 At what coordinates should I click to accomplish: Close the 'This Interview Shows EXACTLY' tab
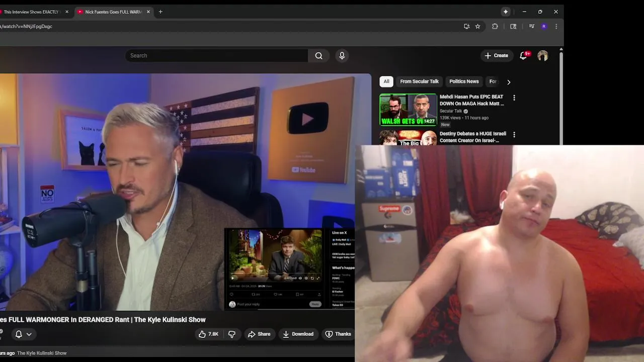(x=66, y=12)
